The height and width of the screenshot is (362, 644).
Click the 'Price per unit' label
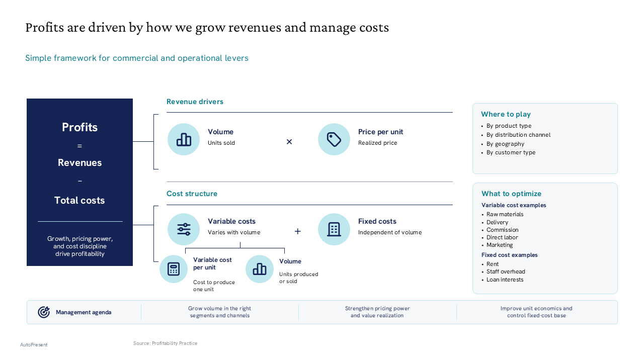click(380, 132)
